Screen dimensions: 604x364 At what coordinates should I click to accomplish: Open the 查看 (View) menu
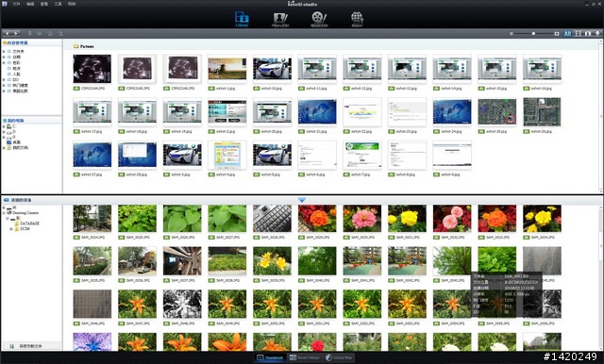pos(44,4)
